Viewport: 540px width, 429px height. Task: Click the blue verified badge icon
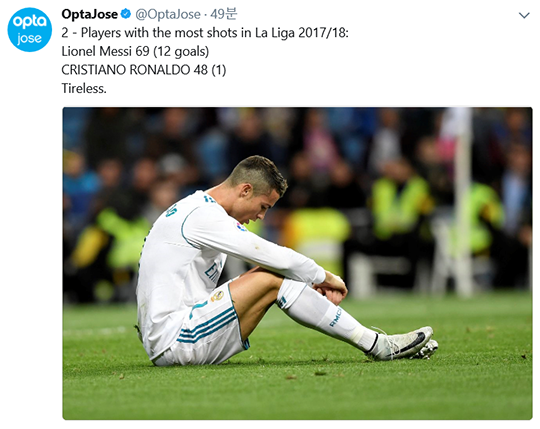pyautogui.click(x=126, y=14)
